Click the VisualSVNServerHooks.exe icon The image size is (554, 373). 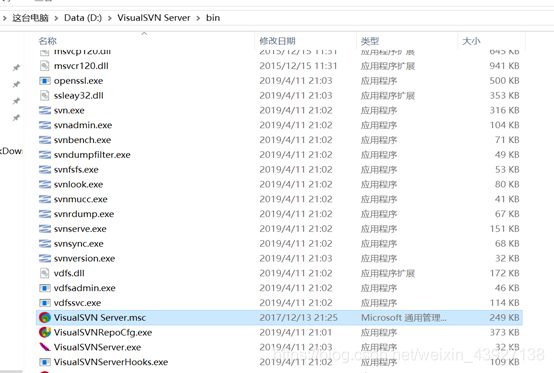45,362
